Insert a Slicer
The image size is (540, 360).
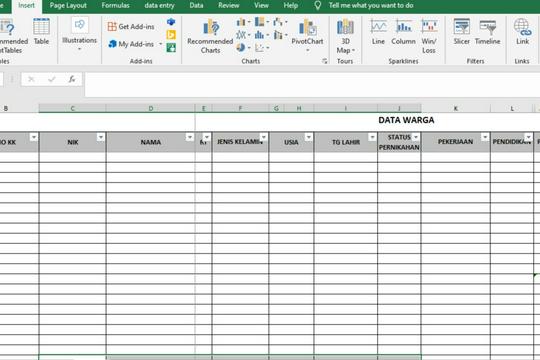pos(461,32)
